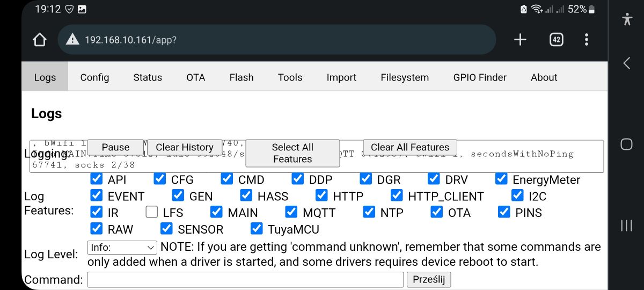Click the Clear History button

pos(185,147)
